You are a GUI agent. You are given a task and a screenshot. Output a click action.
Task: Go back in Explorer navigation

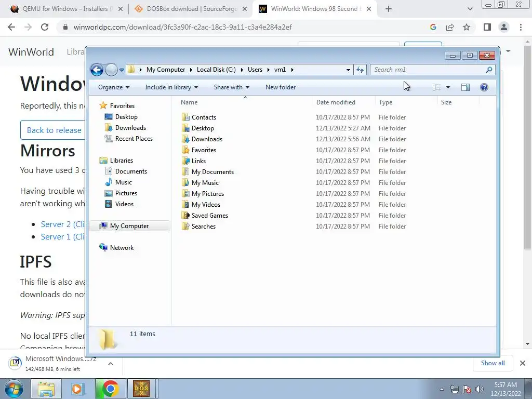pos(97,70)
